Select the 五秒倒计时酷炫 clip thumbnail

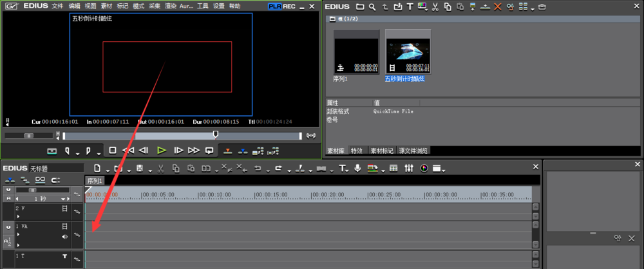(408, 52)
